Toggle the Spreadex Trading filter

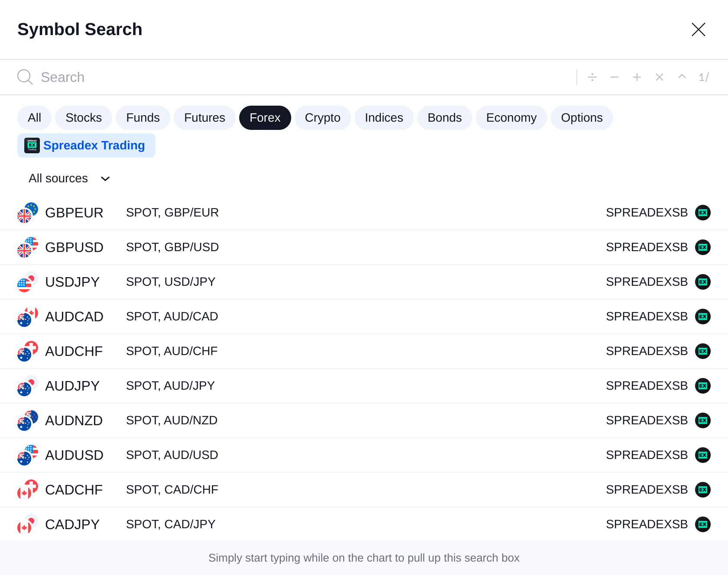click(86, 145)
